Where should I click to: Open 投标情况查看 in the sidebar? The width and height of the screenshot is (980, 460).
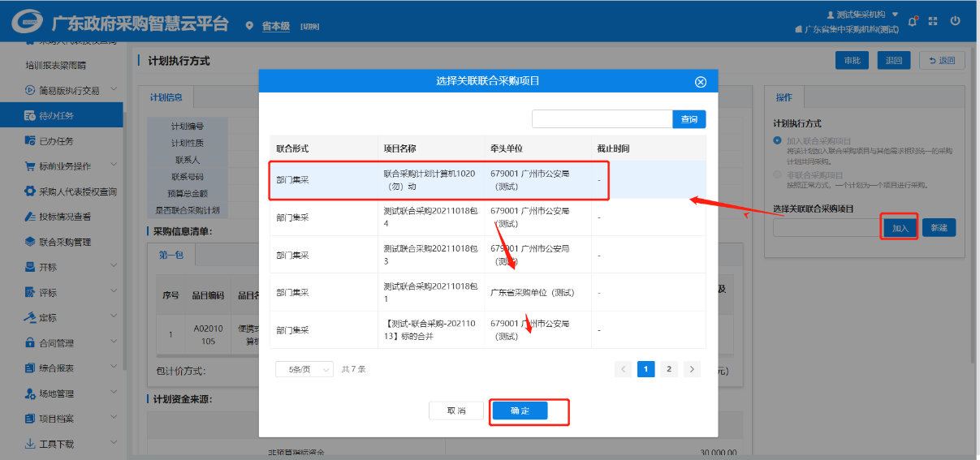[x=61, y=217]
